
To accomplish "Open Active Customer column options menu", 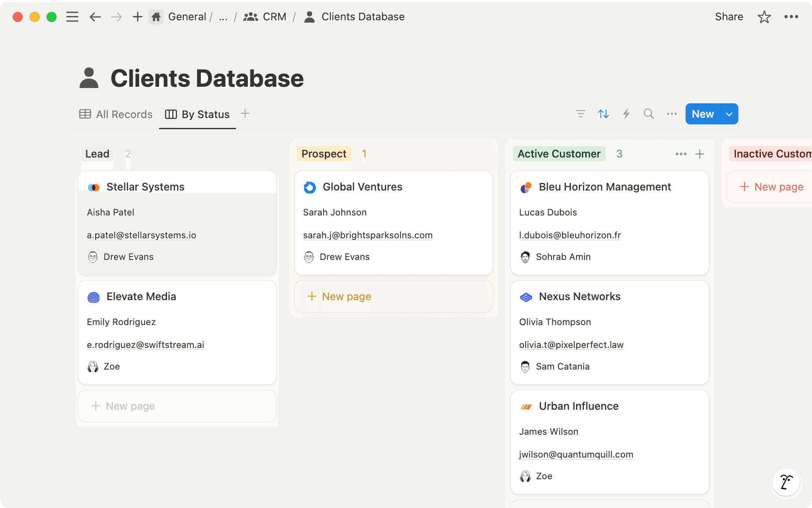I will 680,154.
